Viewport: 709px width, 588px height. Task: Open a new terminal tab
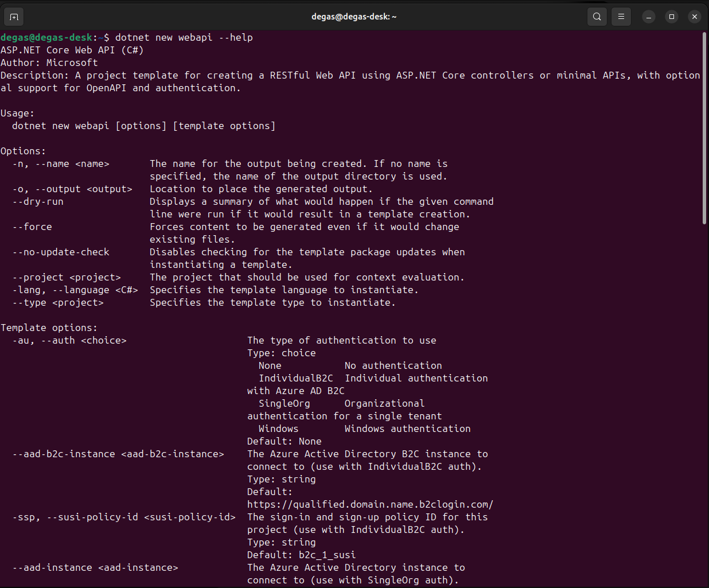14,17
